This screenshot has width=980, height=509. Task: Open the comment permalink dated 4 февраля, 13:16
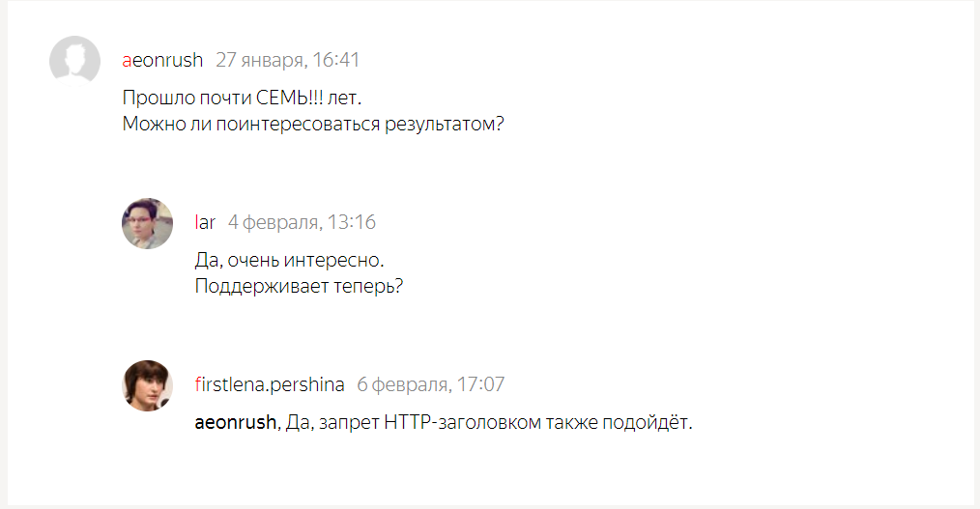click(302, 222)
